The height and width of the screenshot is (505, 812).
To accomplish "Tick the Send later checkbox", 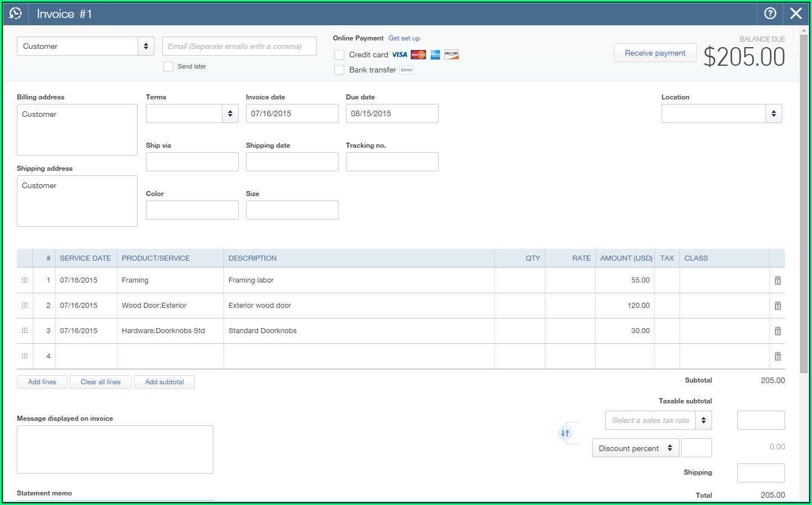I will [168, 66].
